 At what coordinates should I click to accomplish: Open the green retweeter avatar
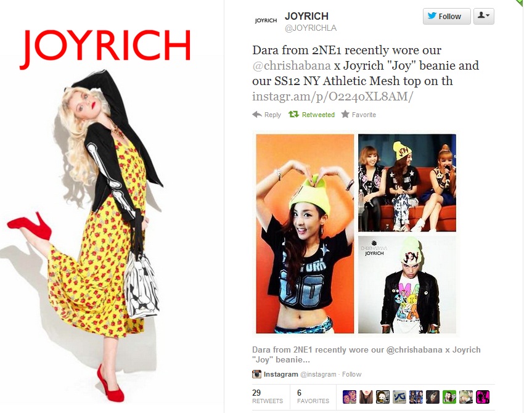(449, 397)
